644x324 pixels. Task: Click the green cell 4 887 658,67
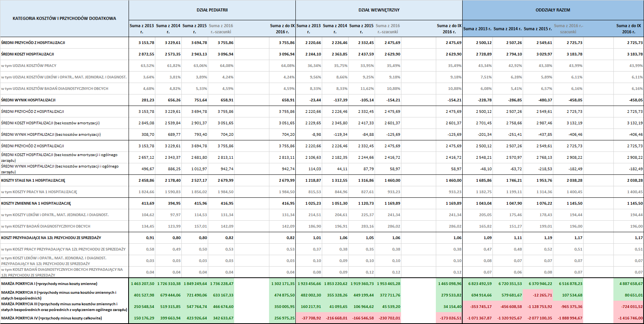pos(629,284)
